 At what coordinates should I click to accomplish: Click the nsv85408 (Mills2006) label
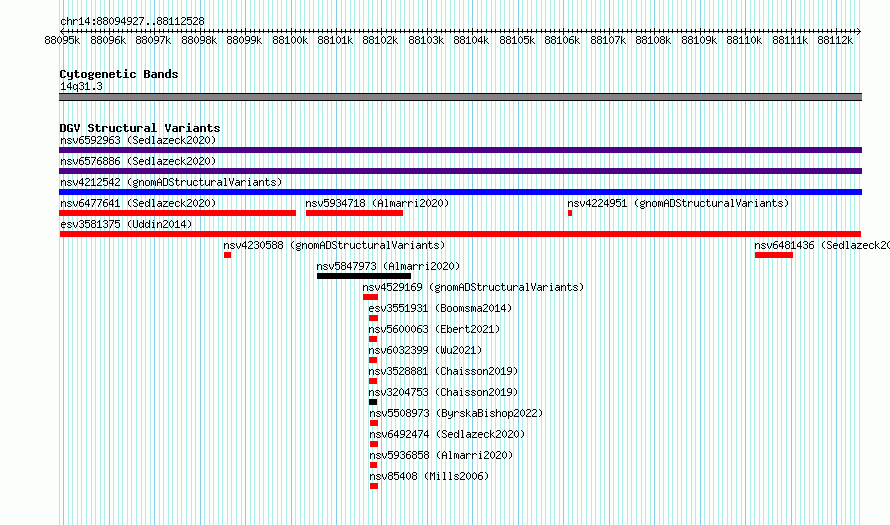[429, 476]
